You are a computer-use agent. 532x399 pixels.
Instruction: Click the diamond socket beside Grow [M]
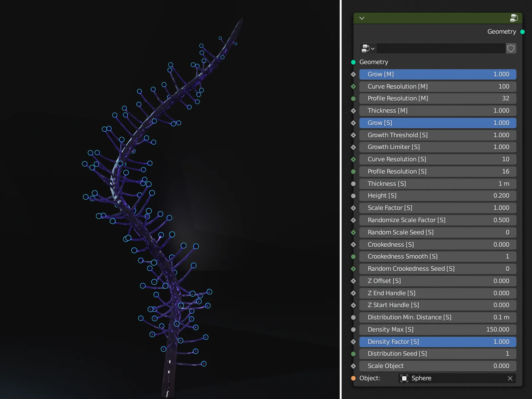353,74
